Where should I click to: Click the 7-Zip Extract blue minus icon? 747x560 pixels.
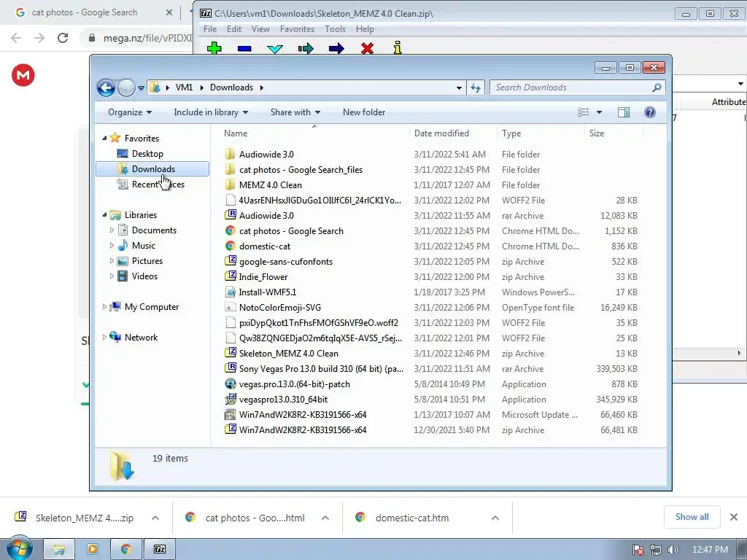pos(244,49)
